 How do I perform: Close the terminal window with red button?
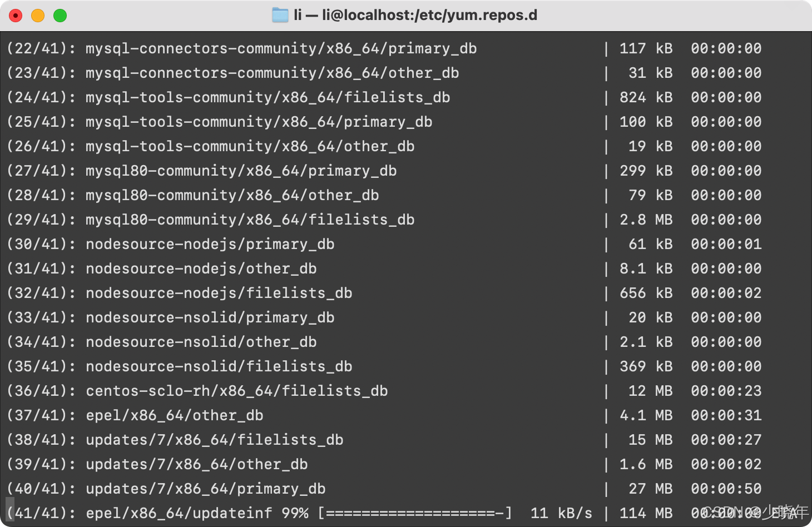click(16, 16)
